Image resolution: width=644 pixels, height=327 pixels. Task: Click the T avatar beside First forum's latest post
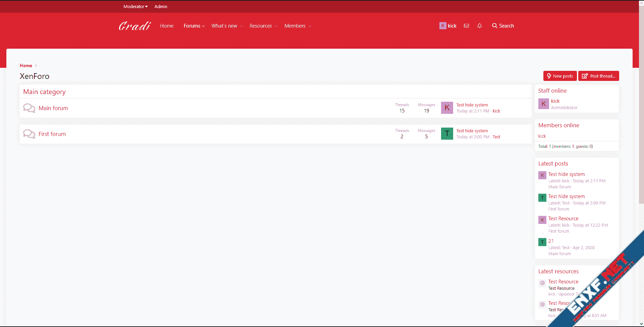click(x=447, y=134)
